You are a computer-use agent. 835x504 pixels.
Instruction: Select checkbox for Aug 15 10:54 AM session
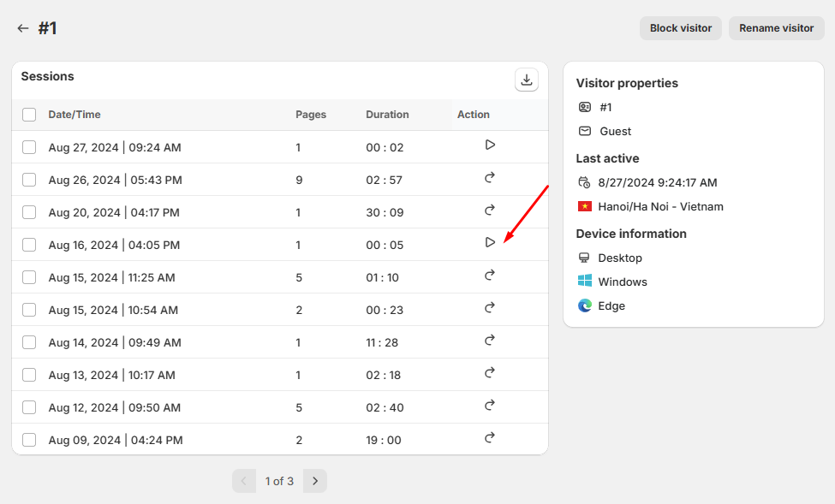[x=29, y=310]
